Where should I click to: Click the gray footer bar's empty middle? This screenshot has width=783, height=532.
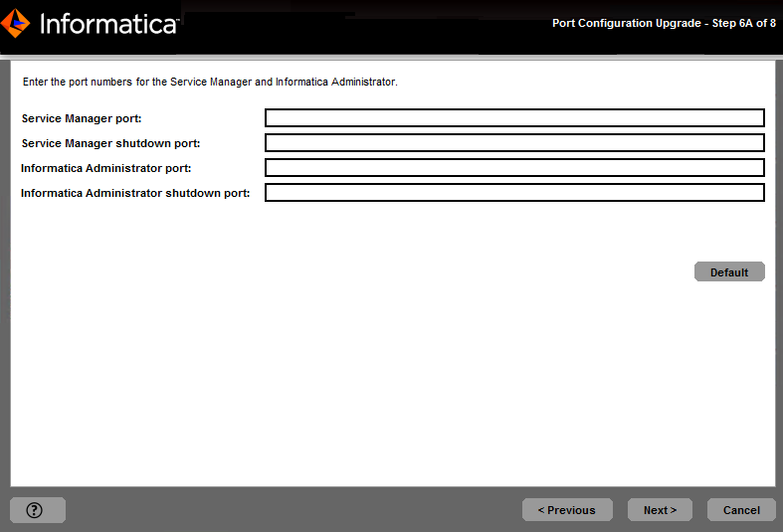[298, 510]
